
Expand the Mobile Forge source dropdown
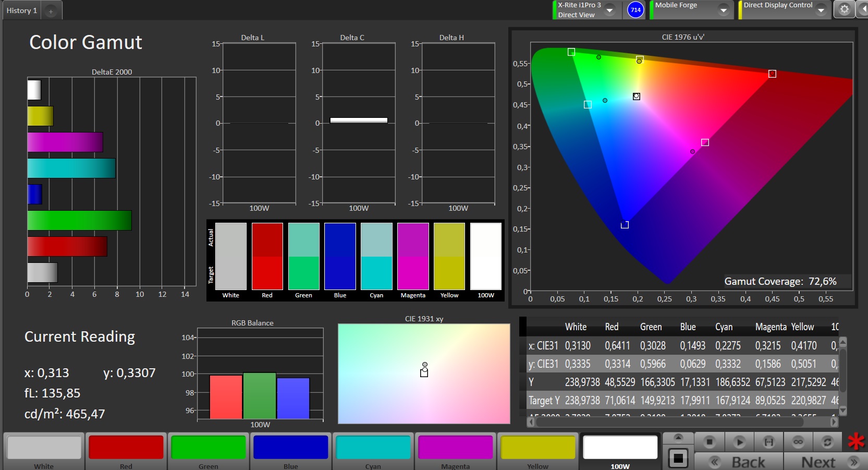tap(723, 10)
